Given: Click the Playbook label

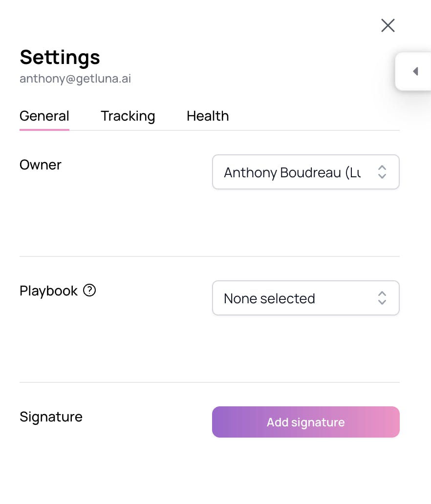Looking at the screenshot, I should coord(48,291).
